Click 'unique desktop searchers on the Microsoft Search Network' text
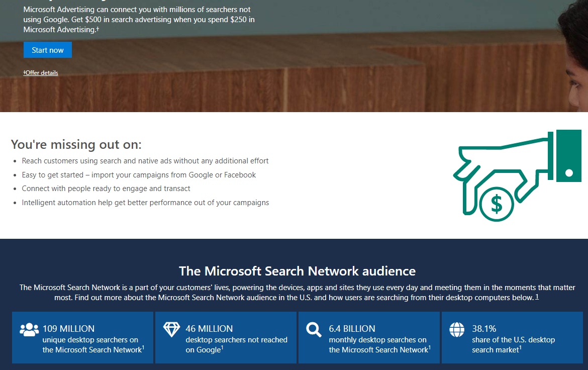The image size is (588, 370). point(93,345)
